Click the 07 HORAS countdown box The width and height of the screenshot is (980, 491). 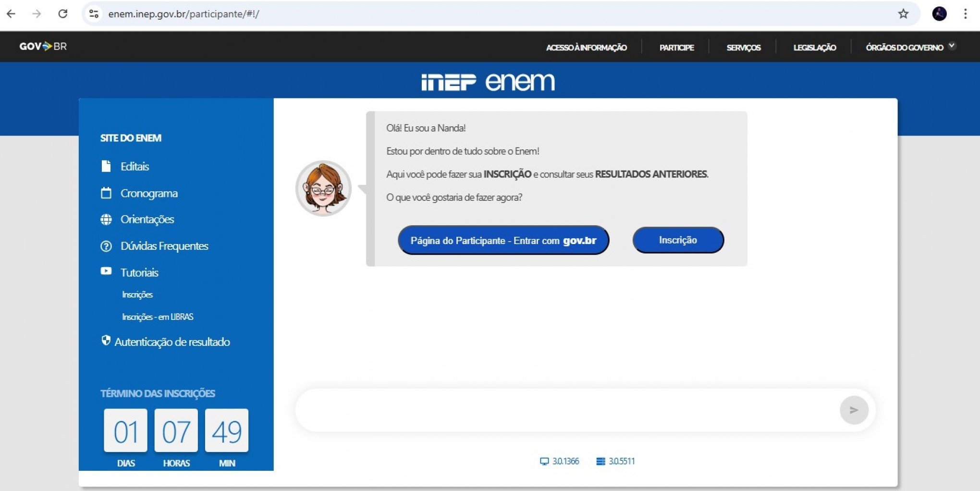[x=176, y=430]
